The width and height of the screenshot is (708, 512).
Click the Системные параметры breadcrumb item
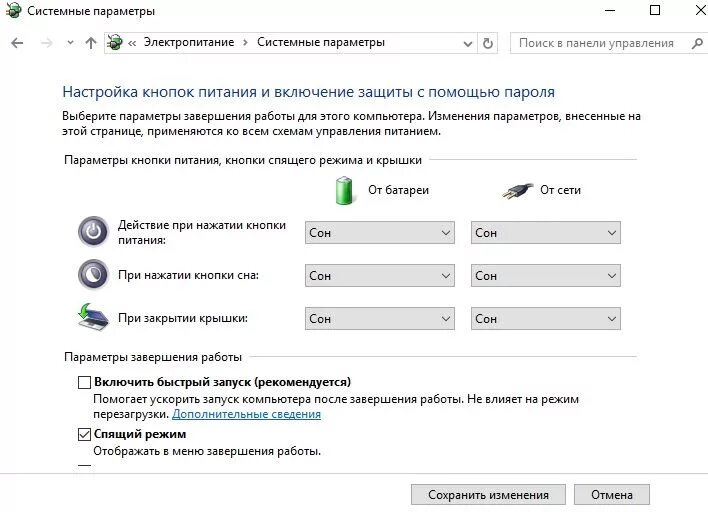[320, 43]
